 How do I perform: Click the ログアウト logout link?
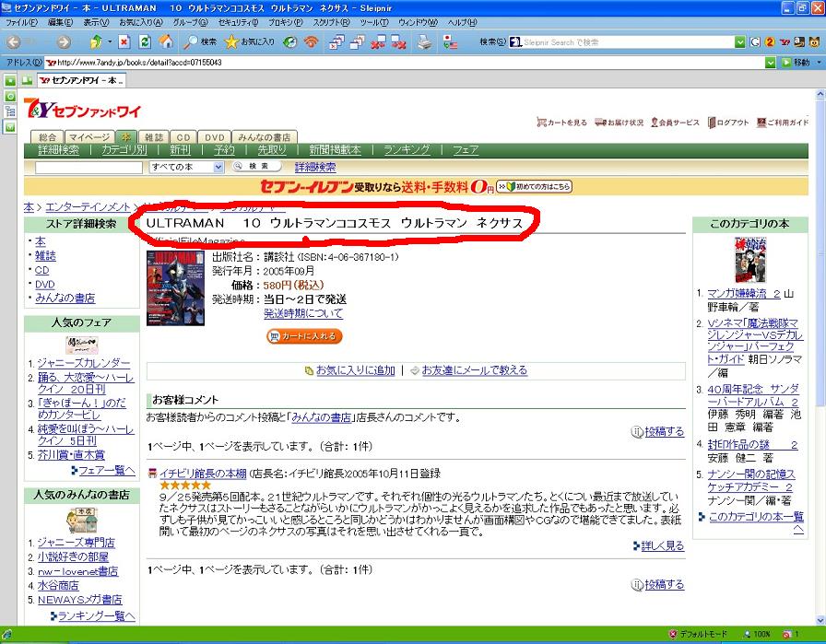[728, 123]
